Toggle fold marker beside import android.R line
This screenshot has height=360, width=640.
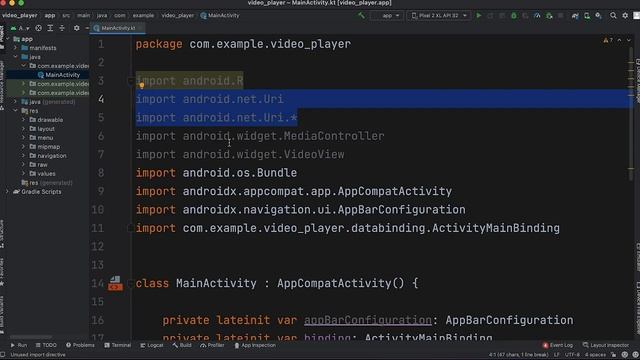130,81
